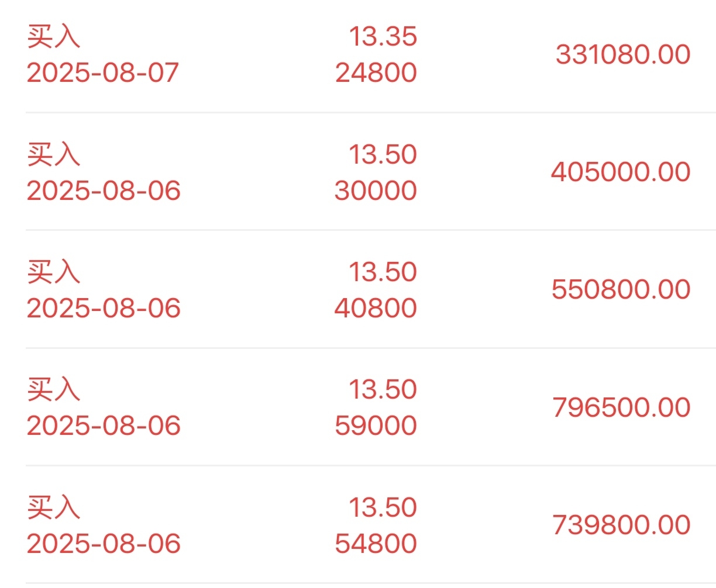The width and height of the screenshot is (716, 588).
Task: Tap the 550800.00 transaction amount
Action: click(621, 289)
